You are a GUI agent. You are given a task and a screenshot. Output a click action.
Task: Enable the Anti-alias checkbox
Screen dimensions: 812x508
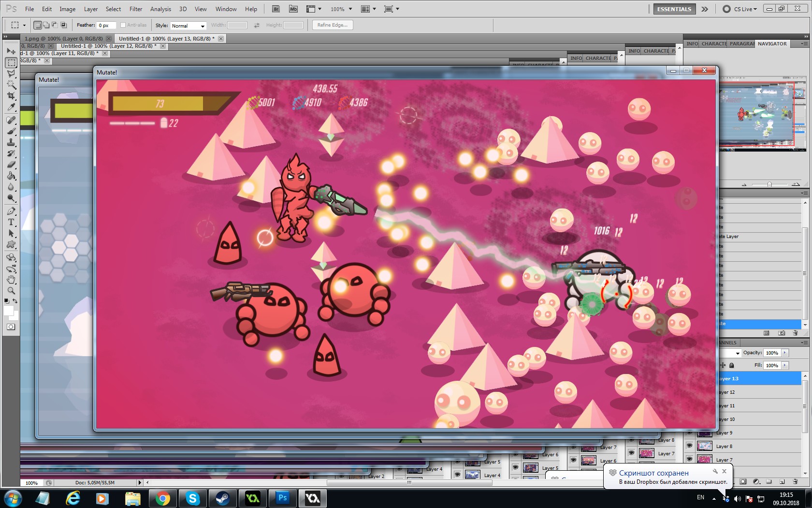(x=124, y=25)
